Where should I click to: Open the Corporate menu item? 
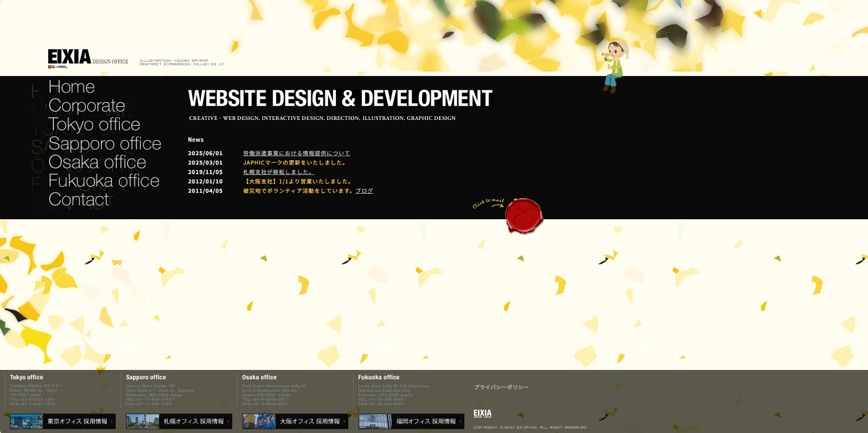click(87, 106)
